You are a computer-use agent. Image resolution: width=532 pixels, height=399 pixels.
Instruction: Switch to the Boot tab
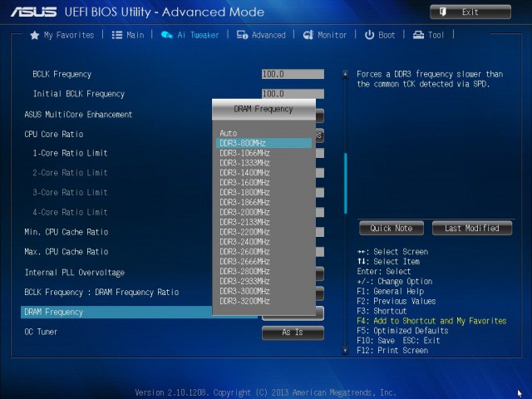point(380,35)
